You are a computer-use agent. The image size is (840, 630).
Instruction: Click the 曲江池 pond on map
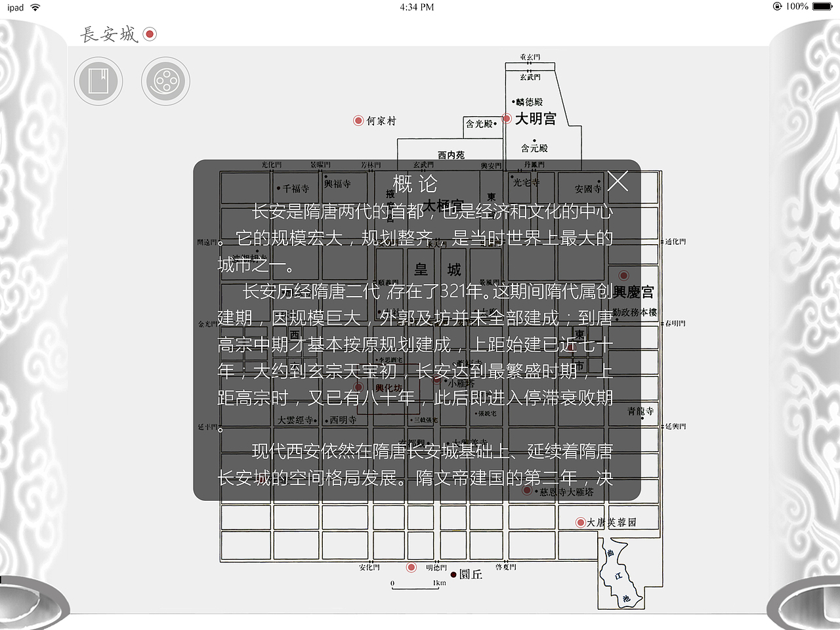619,573
